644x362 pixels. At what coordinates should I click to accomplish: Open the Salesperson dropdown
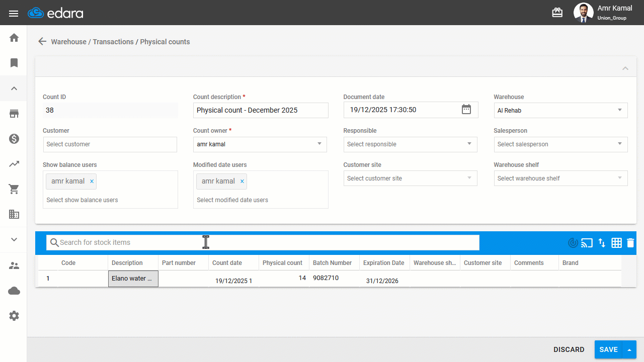coord(561,144)
